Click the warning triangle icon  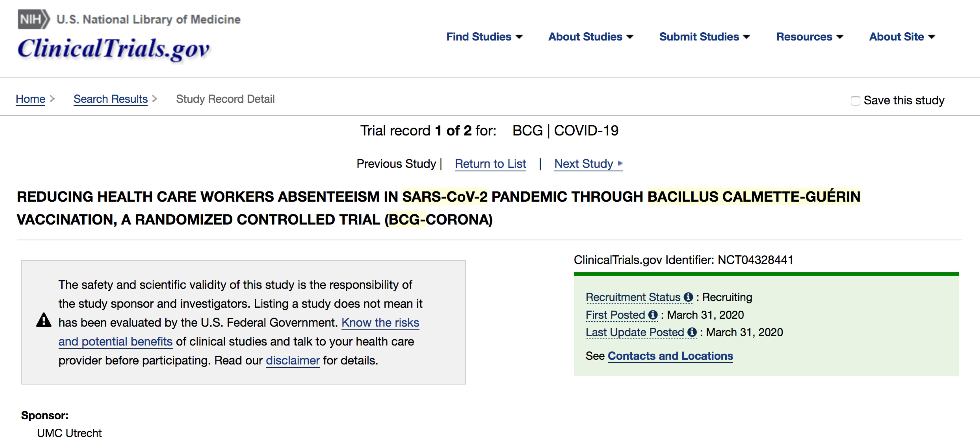coord(44,320)
